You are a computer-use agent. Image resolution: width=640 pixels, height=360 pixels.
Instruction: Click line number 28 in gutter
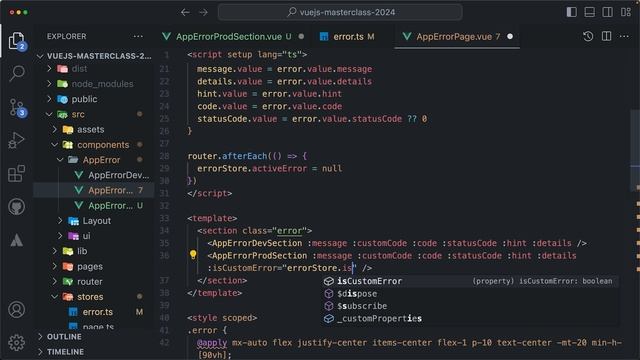[164, 156]
